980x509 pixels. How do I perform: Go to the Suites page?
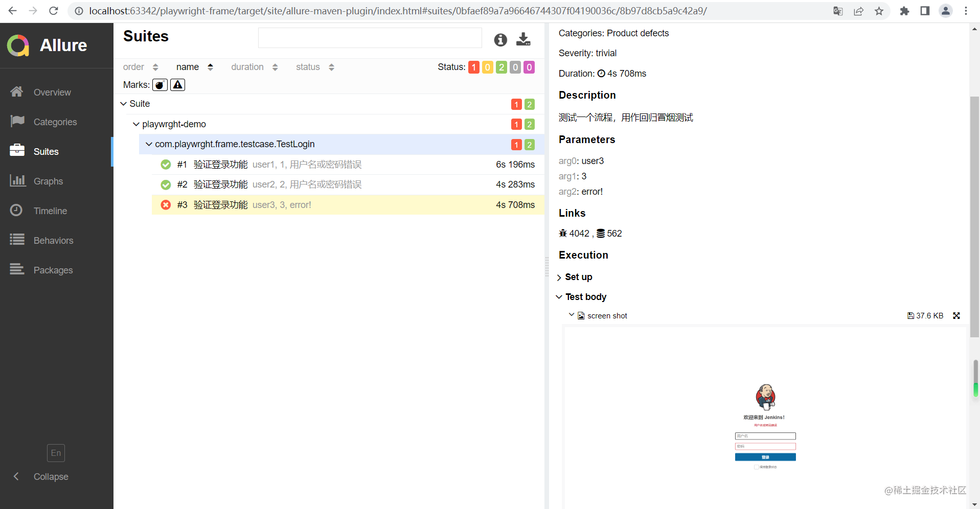click(56, 152)
